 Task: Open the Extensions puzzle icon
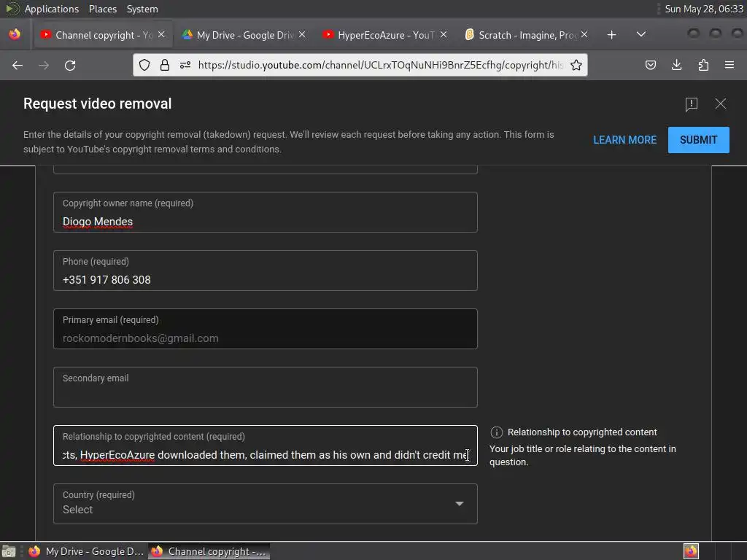coord(703,65)
